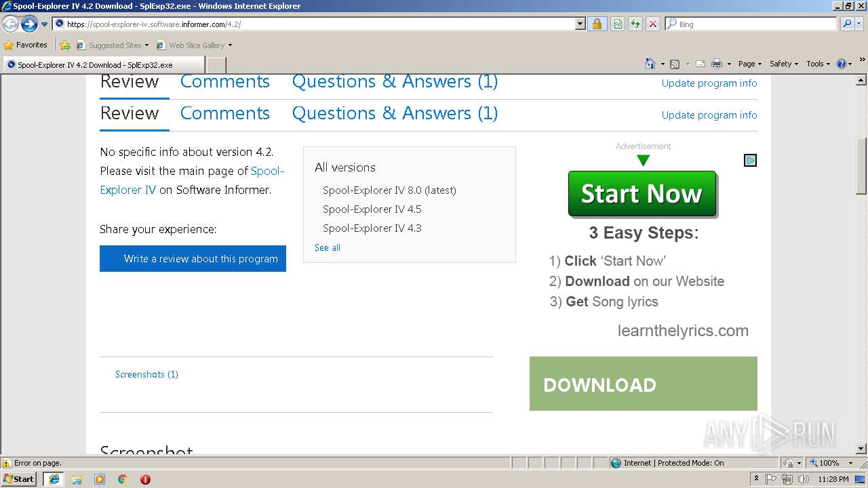Click the Action Center flag tray icon
868x488 pixels.
(x=771, y=479)
